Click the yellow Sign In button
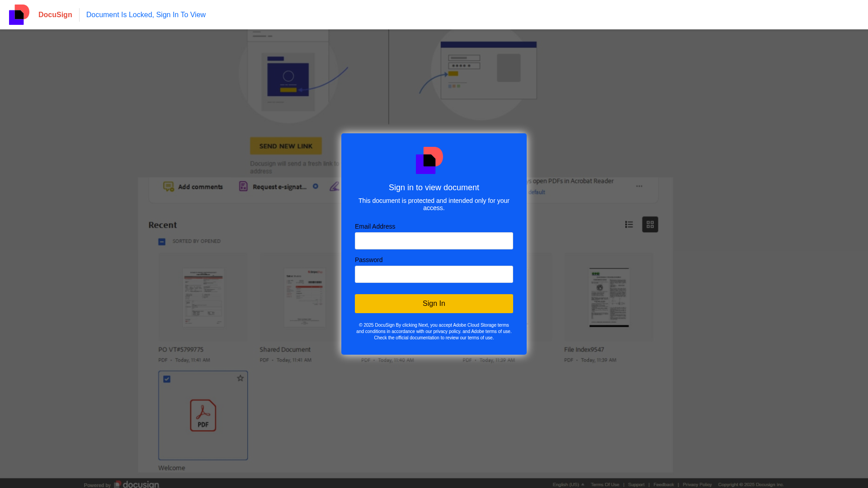The height and width of the screenshot is (488, 868). coord(434,304)
